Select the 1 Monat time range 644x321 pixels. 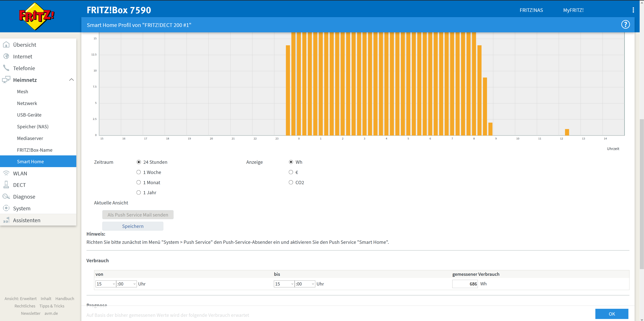[x=139, y=183]
